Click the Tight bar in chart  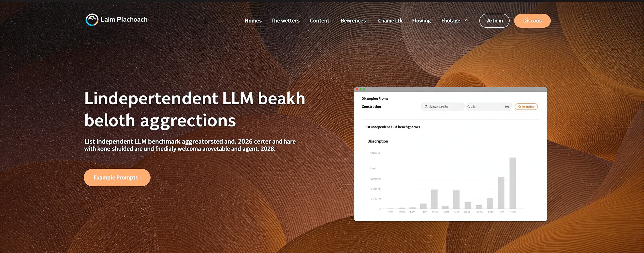coord(501,193)
